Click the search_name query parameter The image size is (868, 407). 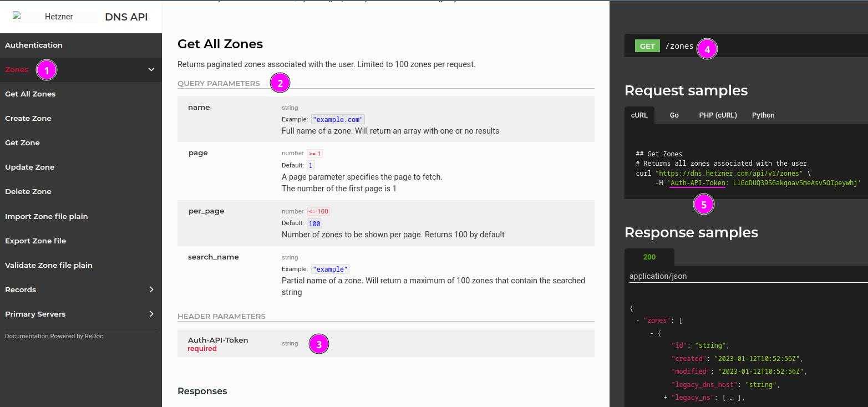point(214,257)
